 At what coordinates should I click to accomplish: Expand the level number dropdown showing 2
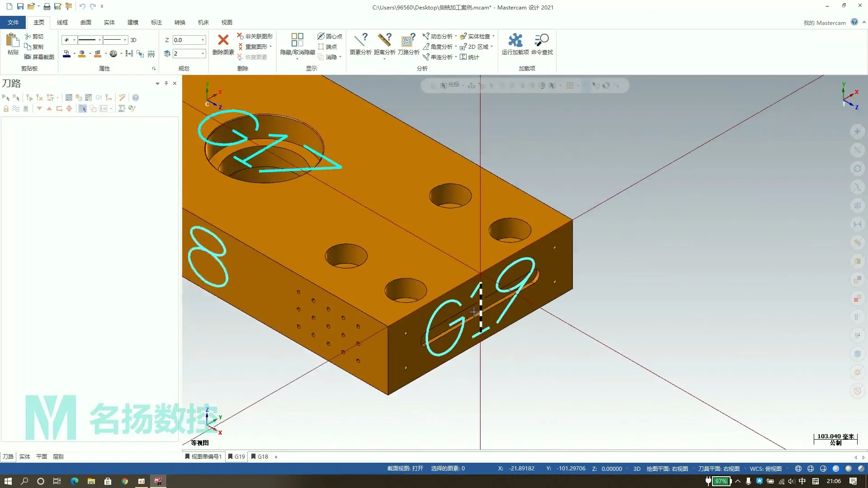point(203,54)
